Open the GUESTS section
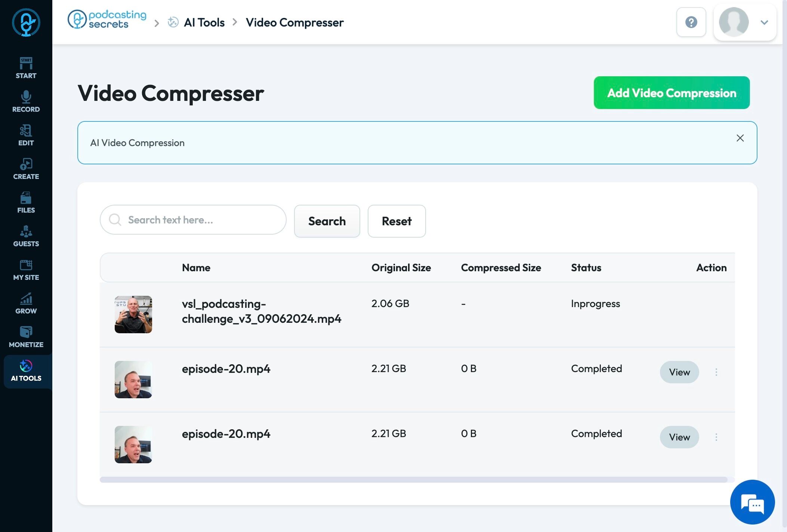This screenshot has height=532, width=787. (x=26, y=236)
